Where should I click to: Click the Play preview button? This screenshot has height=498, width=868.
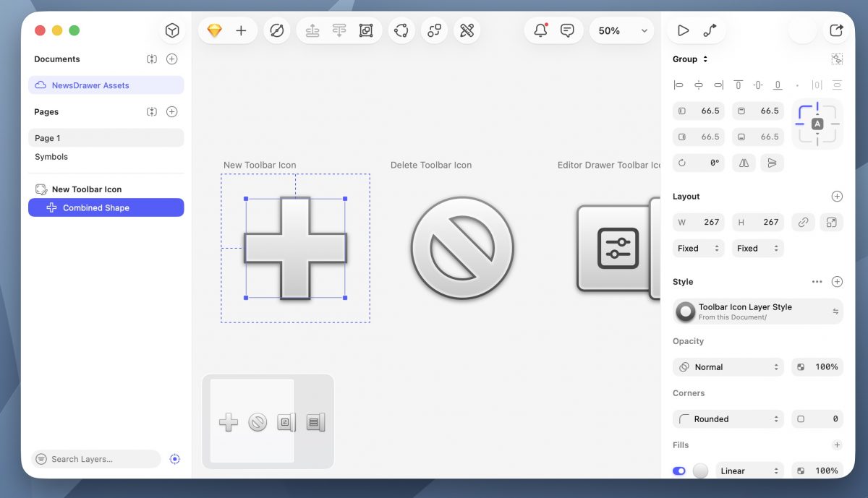(683, 30)
